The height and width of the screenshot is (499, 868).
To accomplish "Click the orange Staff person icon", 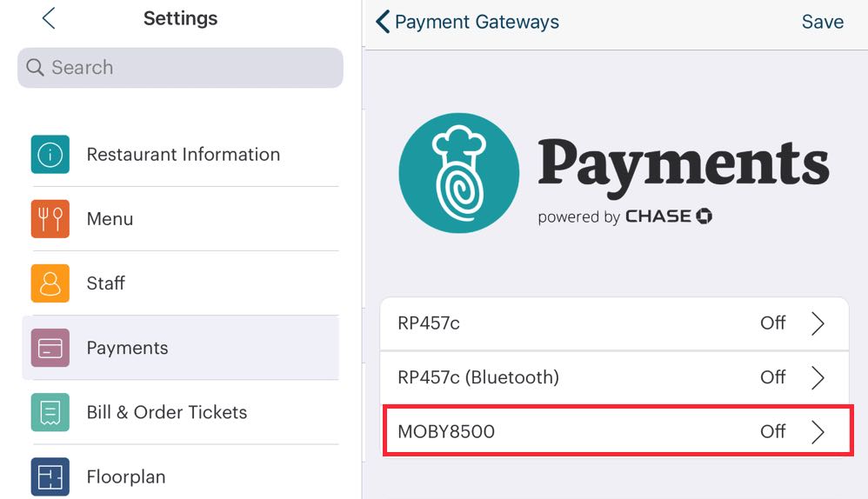I will (50, 283).
